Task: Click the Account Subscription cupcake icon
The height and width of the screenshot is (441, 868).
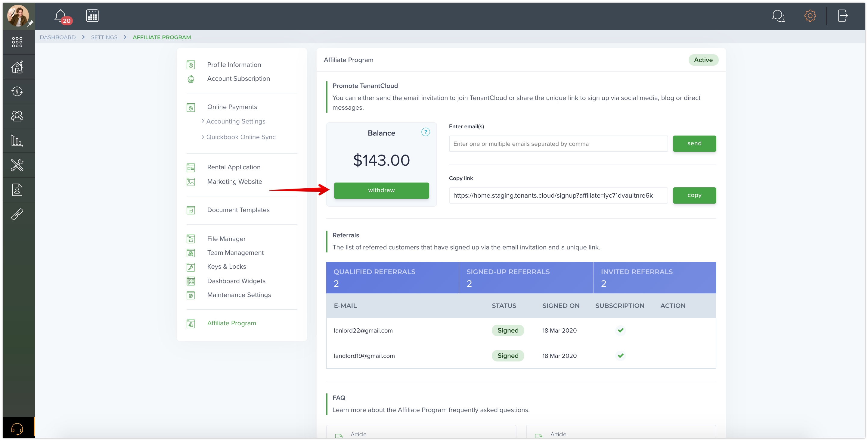Action: 191,79
